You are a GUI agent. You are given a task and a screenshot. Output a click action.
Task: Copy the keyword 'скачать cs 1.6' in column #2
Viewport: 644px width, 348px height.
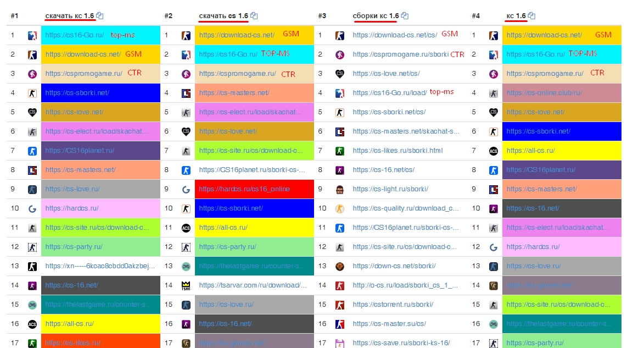[254, 16]
